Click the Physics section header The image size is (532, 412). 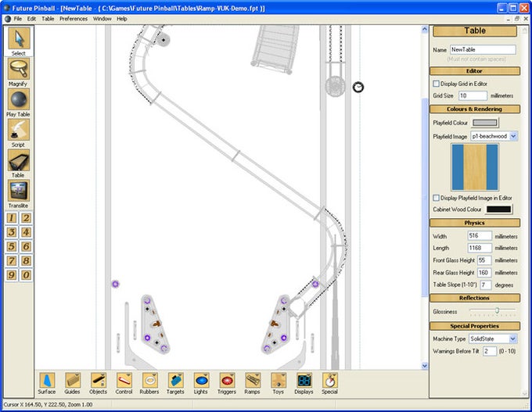(x=475, y=223)
